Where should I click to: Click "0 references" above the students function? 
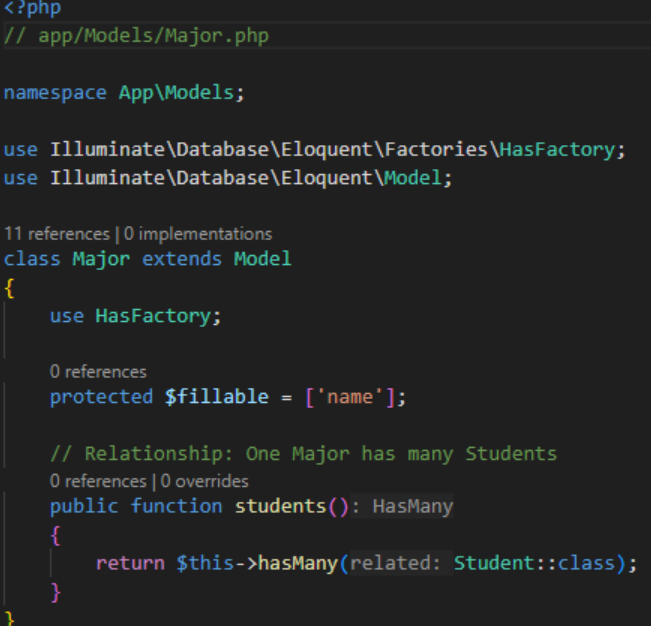(98, 479)
